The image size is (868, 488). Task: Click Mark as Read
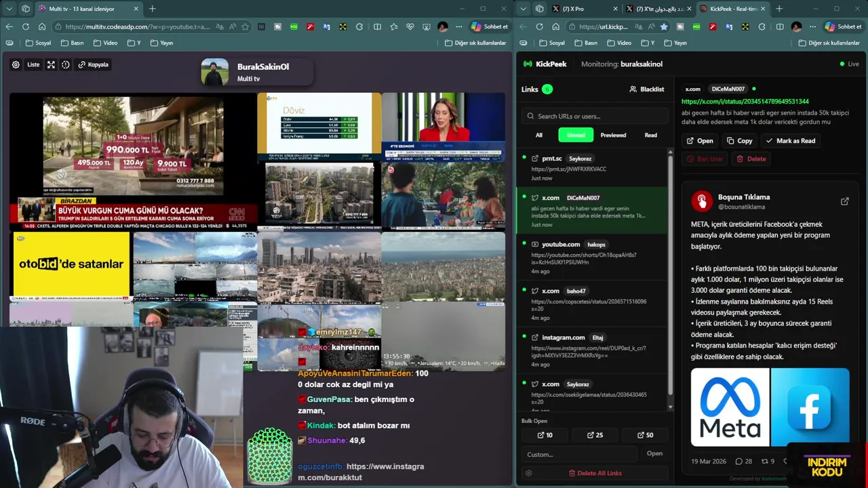791,141
